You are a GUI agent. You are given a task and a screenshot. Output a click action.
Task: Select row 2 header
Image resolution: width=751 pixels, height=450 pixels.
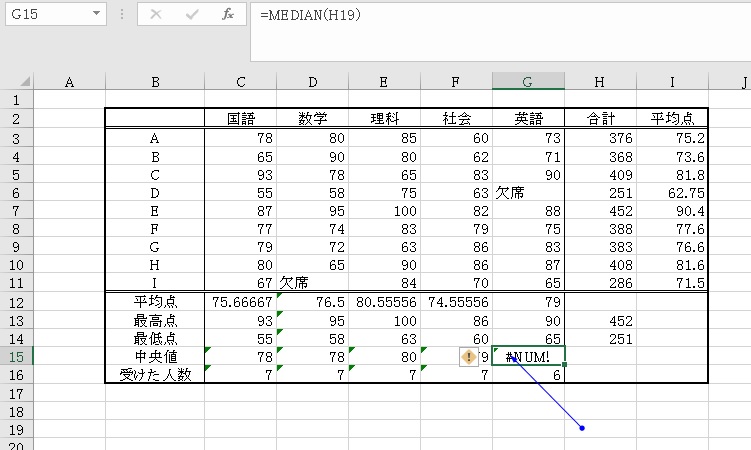point(17,118)
